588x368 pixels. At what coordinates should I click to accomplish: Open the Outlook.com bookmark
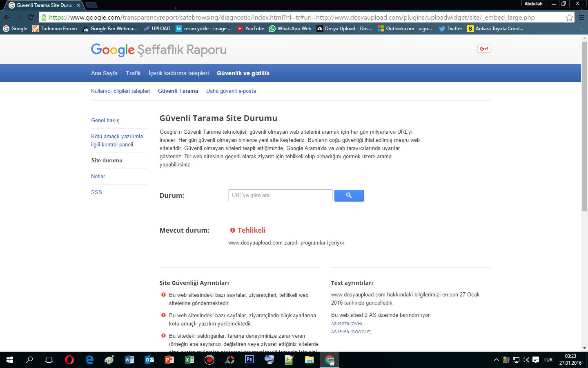(405, 29)
